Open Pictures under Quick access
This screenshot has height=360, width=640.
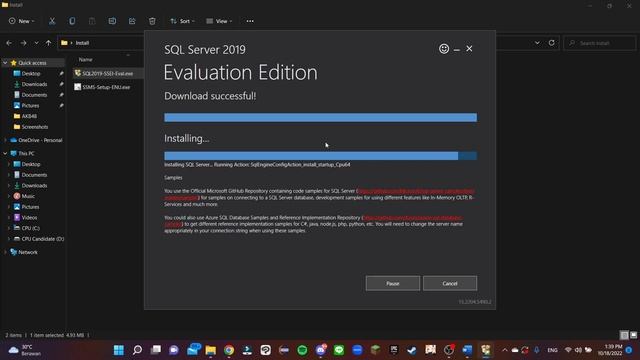pos(30,105)
